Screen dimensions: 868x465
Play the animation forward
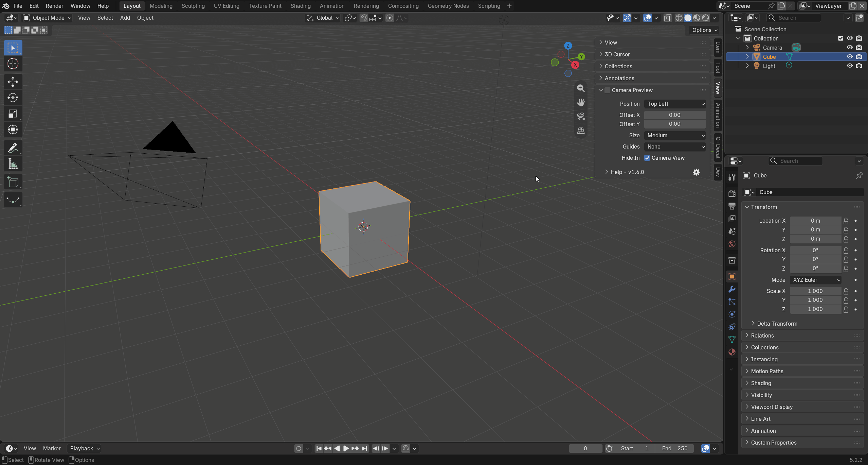[346, 448]
